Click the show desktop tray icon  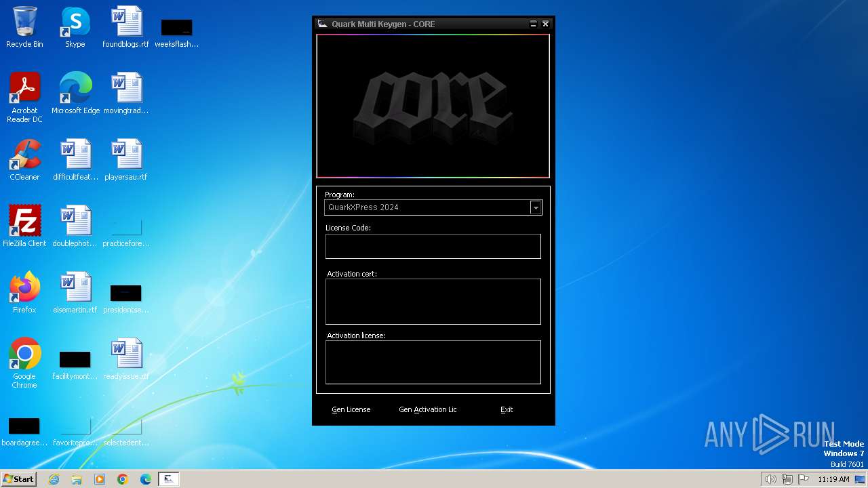click(861, 479)
